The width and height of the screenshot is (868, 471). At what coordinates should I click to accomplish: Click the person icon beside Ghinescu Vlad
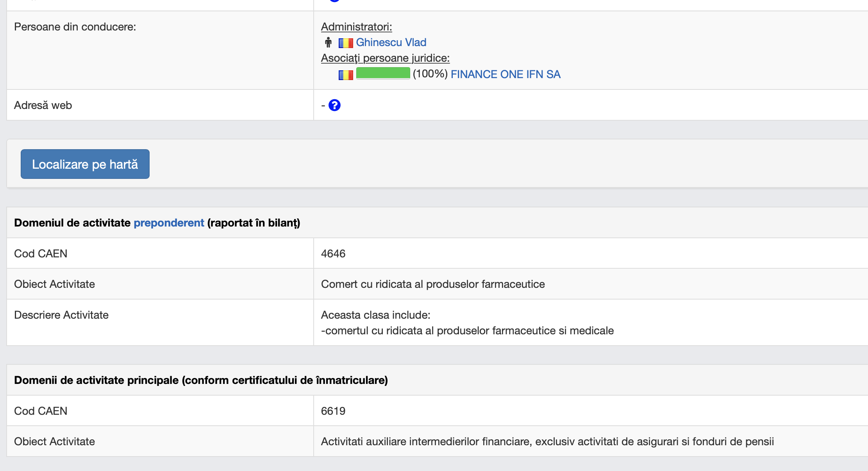point(328,42)
